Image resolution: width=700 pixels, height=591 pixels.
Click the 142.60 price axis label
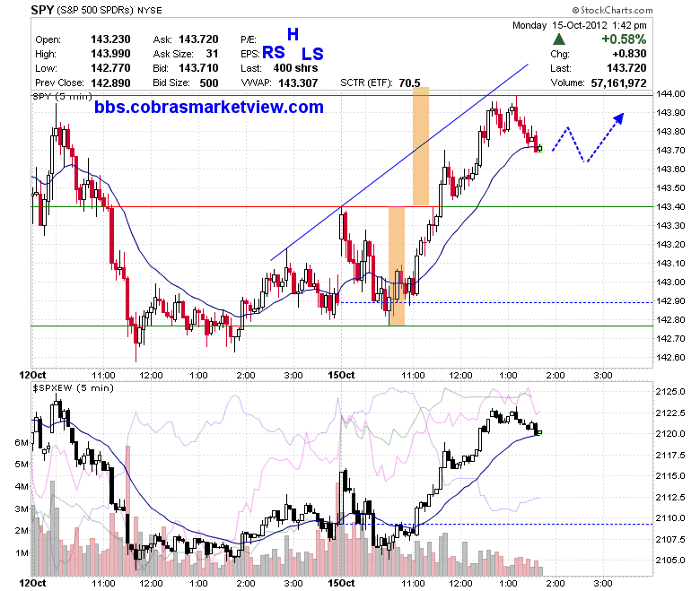tap(670, 357)
